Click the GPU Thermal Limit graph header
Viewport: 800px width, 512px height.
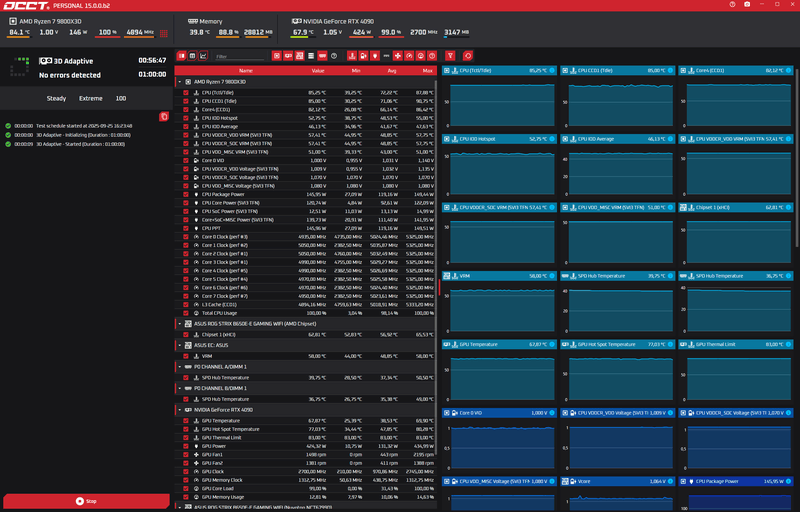[736, 344]
